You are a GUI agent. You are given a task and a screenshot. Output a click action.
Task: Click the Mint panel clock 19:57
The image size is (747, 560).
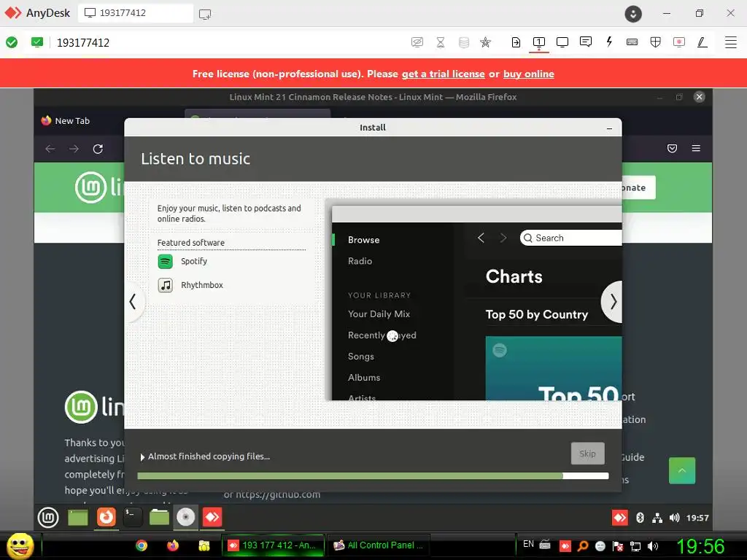pyautogui.click(x=697, y=518)
